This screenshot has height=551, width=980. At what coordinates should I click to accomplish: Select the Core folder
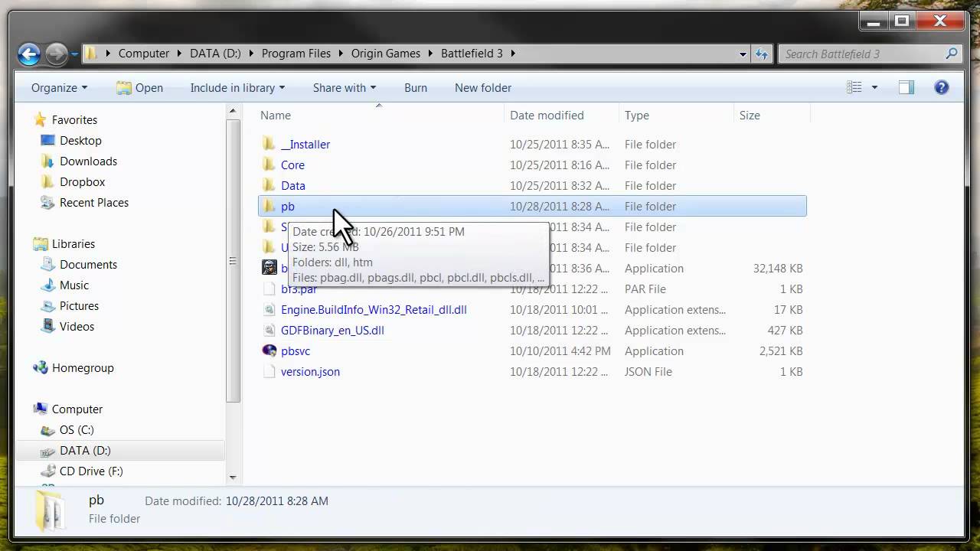click(292, 165)
